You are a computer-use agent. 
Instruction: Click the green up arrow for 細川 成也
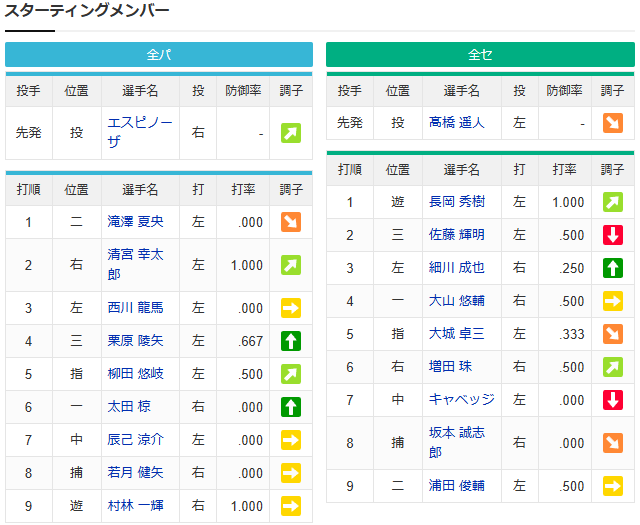[613, 268]
